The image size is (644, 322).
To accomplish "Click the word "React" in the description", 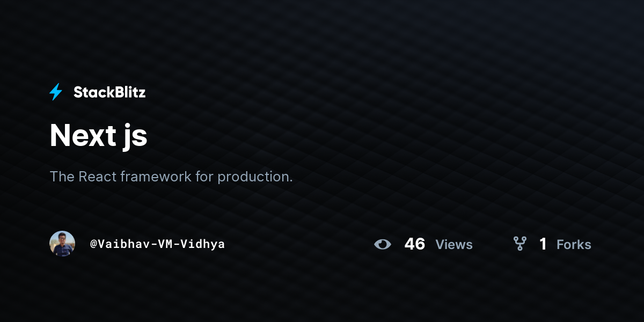I will click(97, 177).
